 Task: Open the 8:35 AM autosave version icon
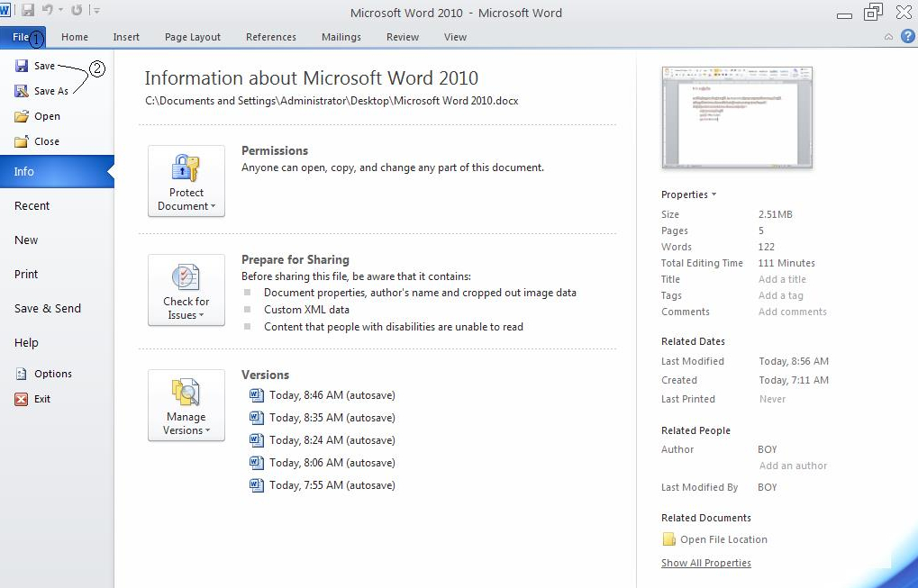pos(257,418)
